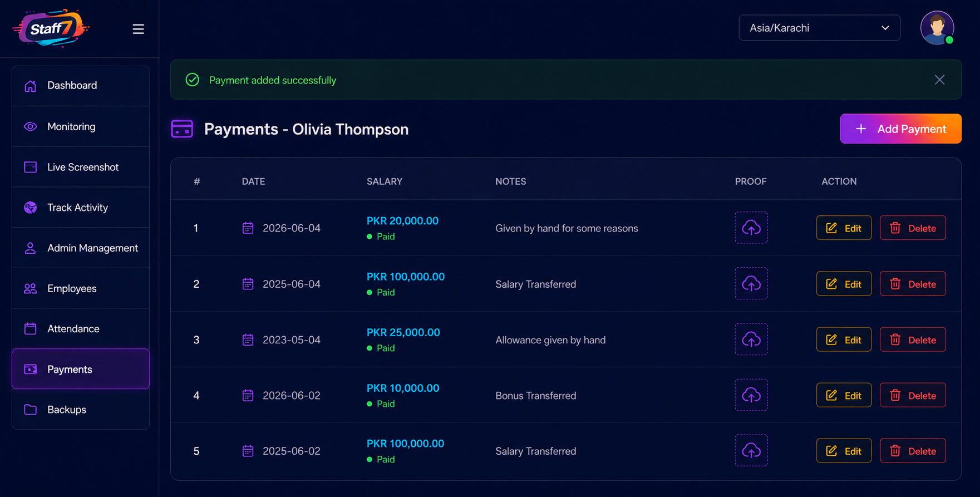Open Admin Management section

81,248
